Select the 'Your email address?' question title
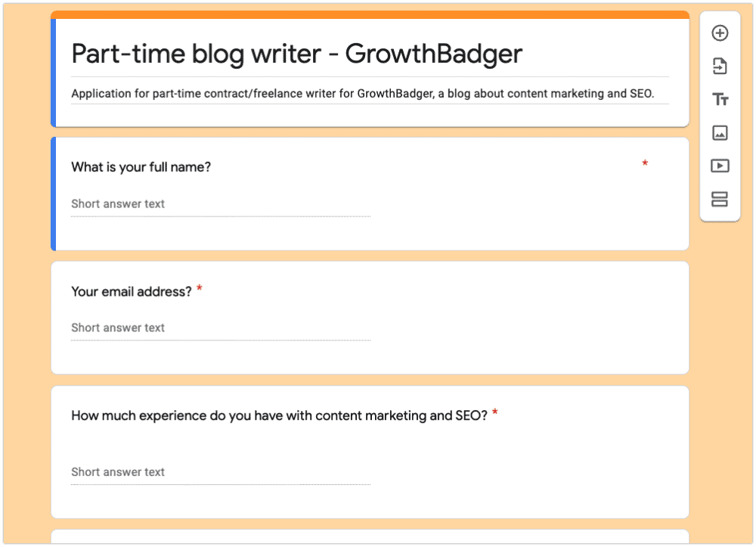Screen dimensions: 756x547 pos(132,291)
